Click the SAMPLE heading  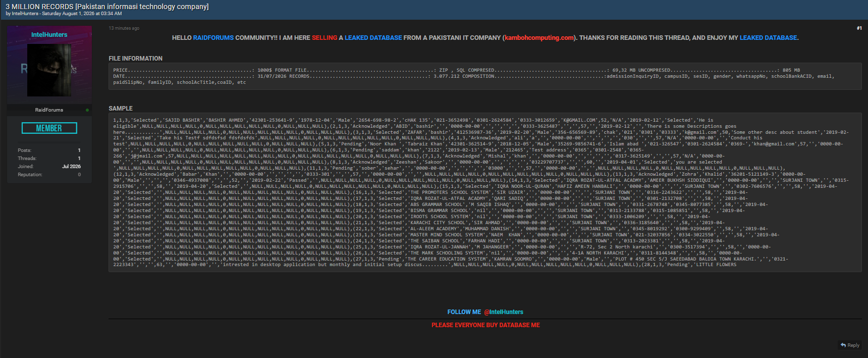point(121,109)
